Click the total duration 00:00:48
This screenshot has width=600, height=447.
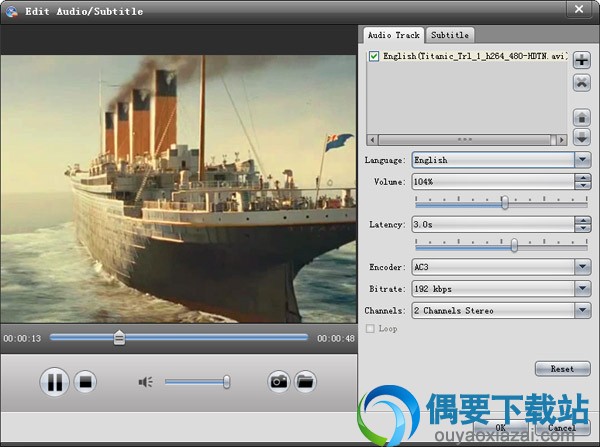pyautogui.click(x=336, y=338)
